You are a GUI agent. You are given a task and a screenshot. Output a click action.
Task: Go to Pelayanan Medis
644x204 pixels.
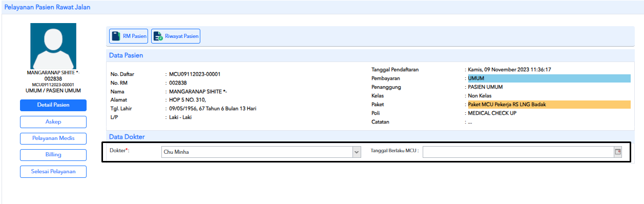[53, 138]
